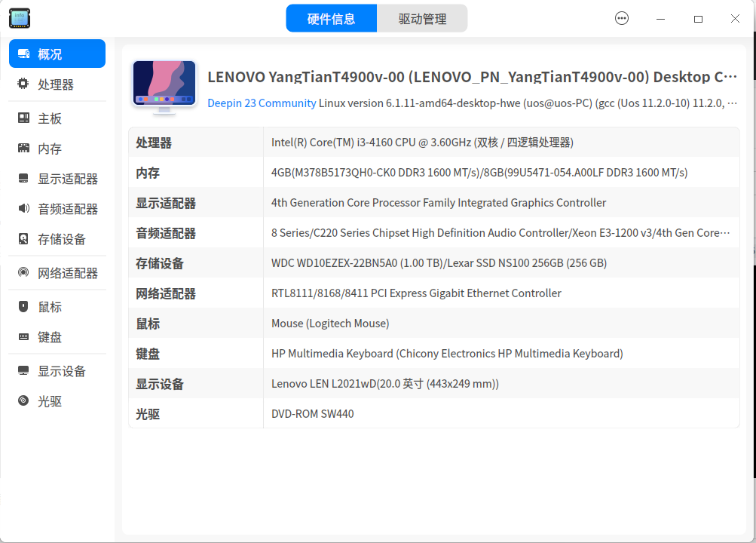Open the 鼠标 sidebar entry
The width and height of the screenshot is (756, 543).
(57, 307)
